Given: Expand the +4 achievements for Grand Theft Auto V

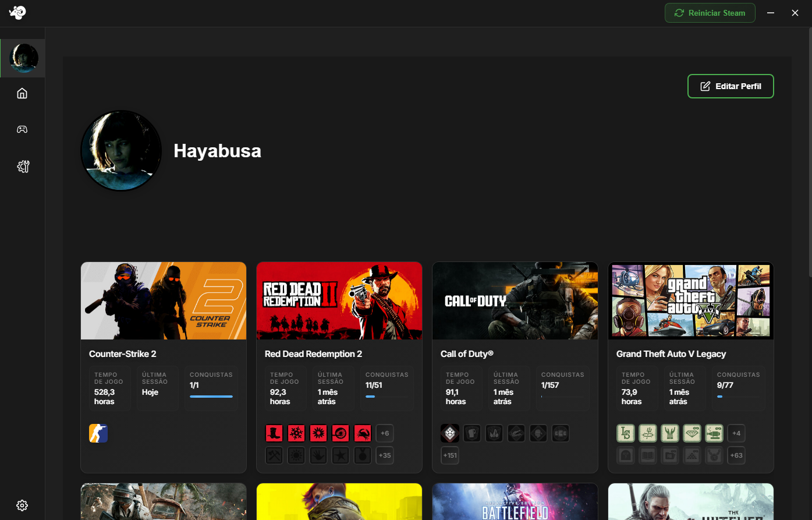Looking at the screenshot, I should click(736, 433).
